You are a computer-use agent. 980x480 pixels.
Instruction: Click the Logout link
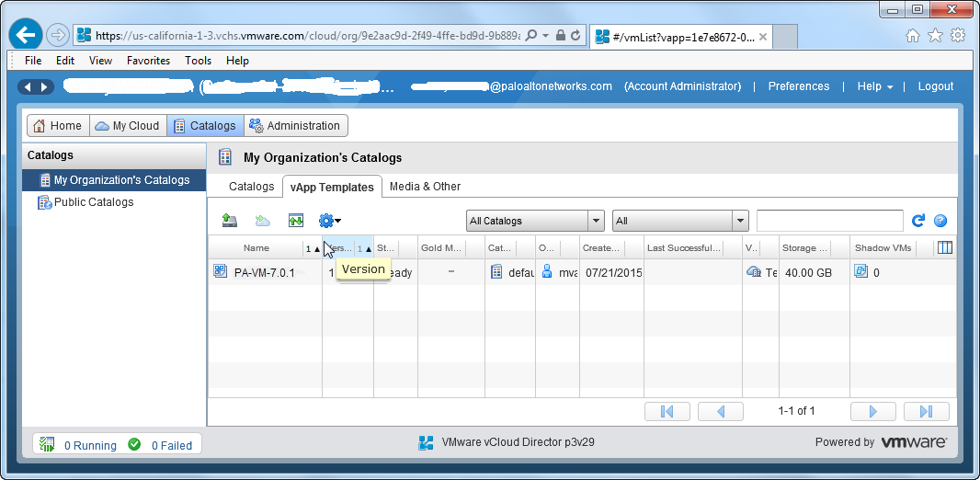[x=935, y=86]
